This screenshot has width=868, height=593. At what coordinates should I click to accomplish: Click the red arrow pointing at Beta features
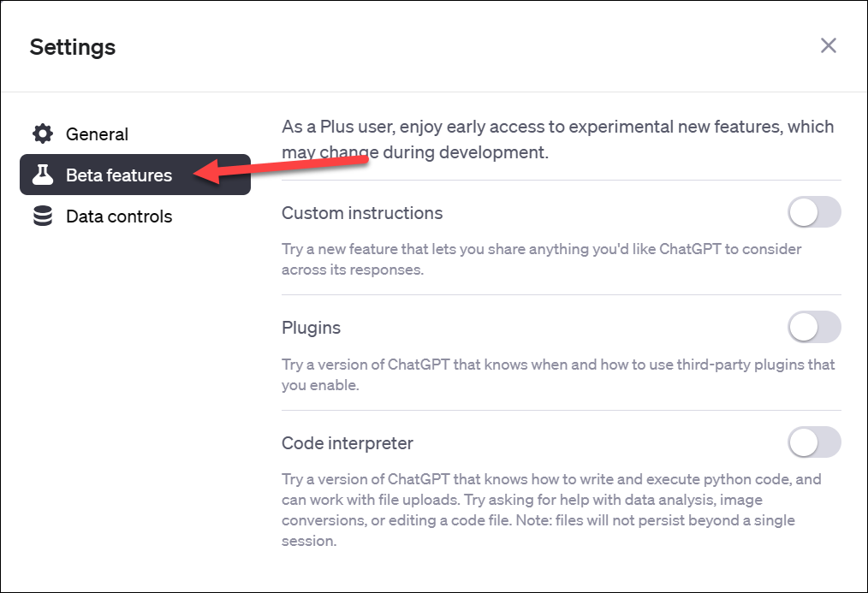point(281,169)
